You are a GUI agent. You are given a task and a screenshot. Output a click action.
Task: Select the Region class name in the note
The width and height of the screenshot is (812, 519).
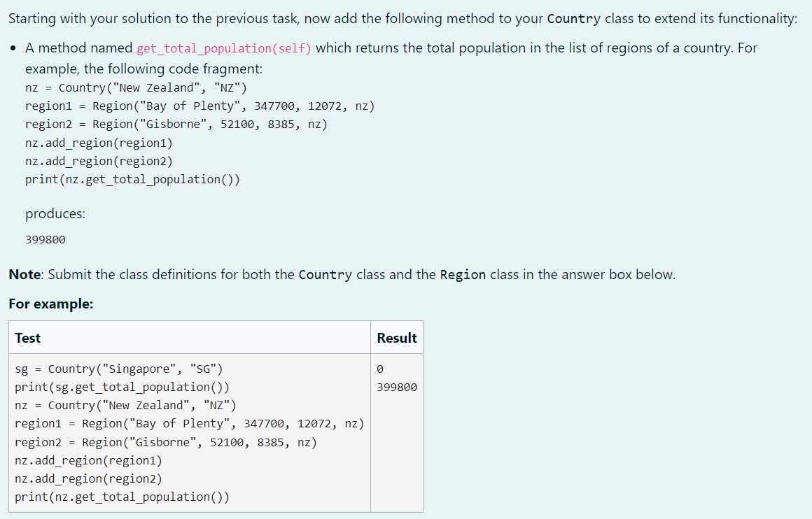click(463, 274)
